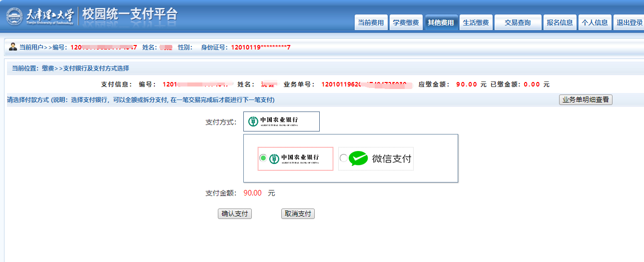
Task: Click the selected 支付方式 Agricultural Bank banner
Action: (x=281, y=121)
